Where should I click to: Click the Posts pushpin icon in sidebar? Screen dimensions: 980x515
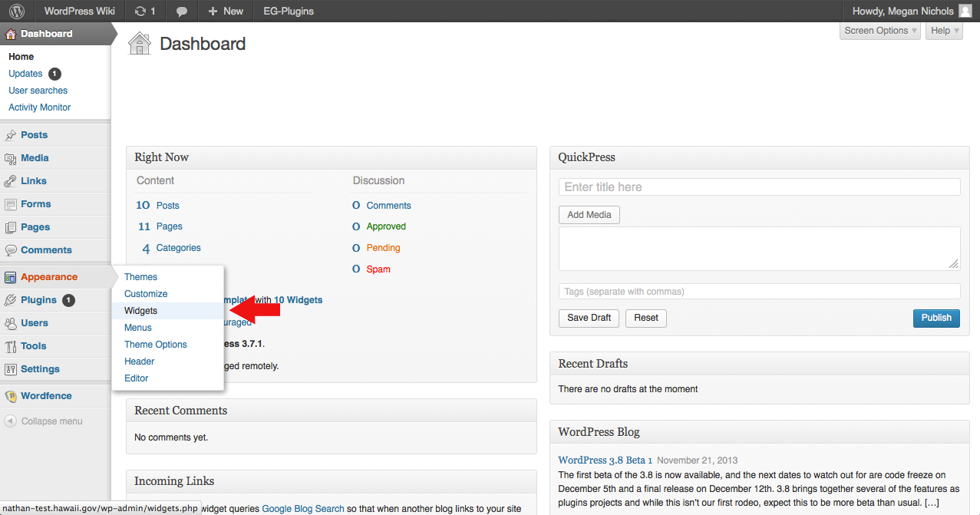(11, 135)
